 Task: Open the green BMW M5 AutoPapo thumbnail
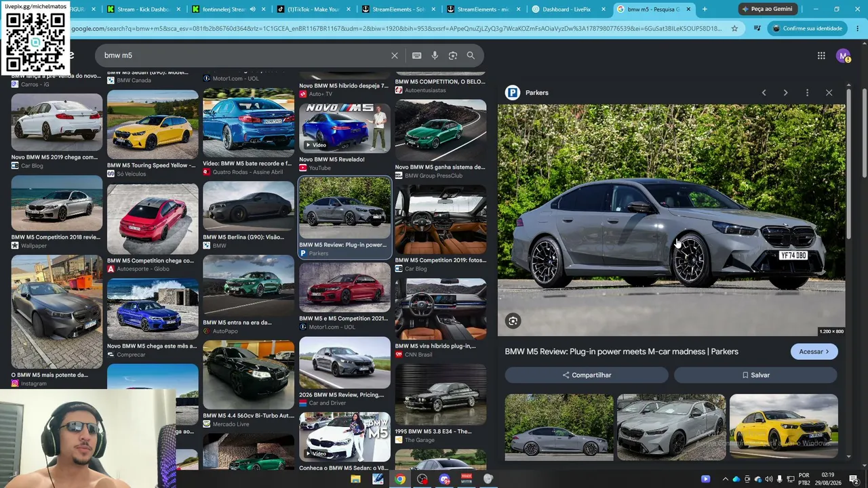point(249,287)
